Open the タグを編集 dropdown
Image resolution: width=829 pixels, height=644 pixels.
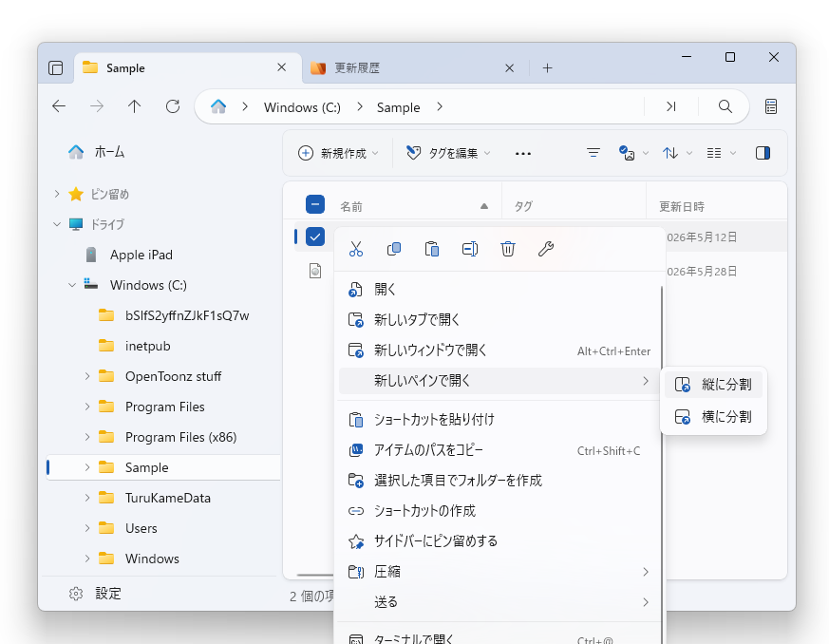[x=448, y=153]
